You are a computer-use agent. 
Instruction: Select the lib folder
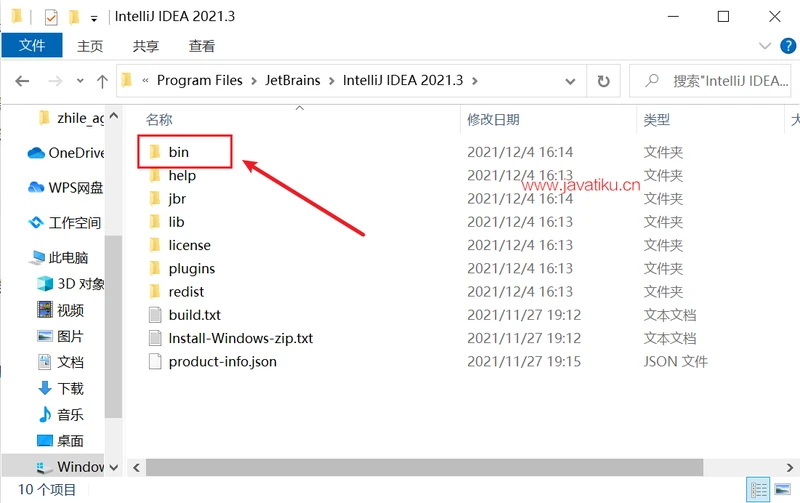pyautogui.click(x=176, y=222)
